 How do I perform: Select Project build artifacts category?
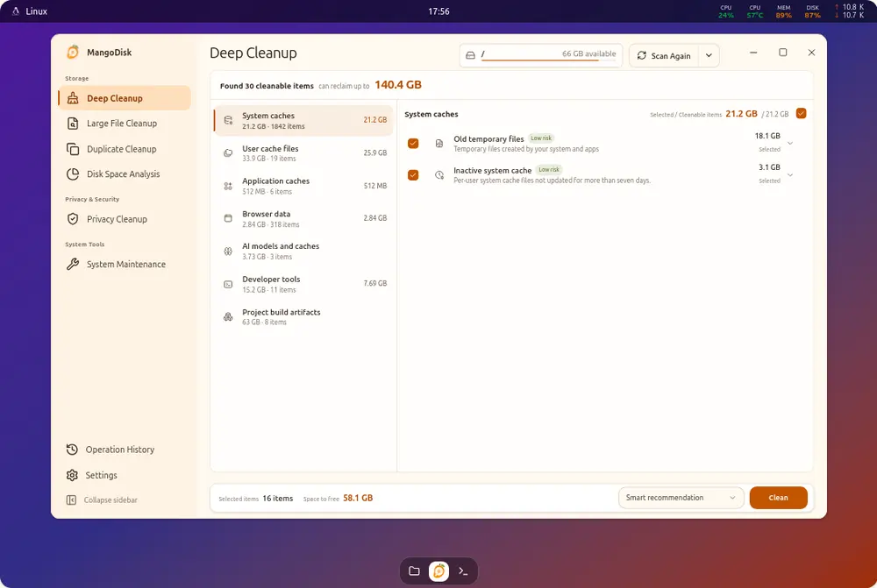[303, 317]
